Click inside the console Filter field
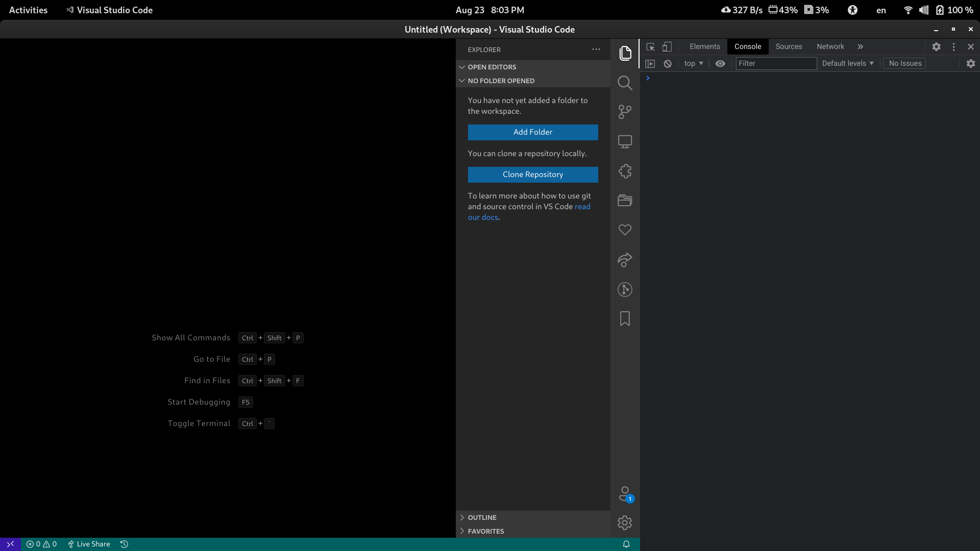980x551 pixels. pos(776,63)
